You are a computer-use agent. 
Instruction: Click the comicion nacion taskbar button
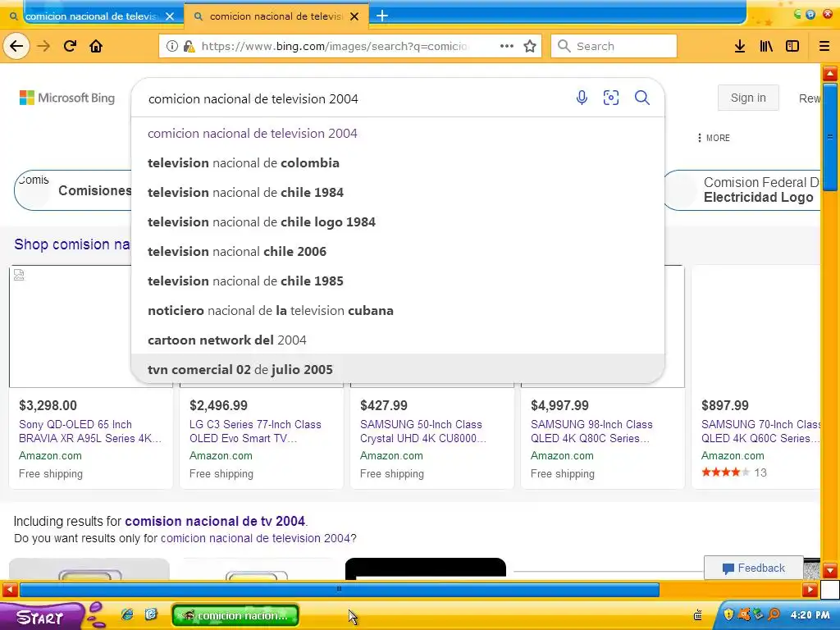[x=235, y=615]
